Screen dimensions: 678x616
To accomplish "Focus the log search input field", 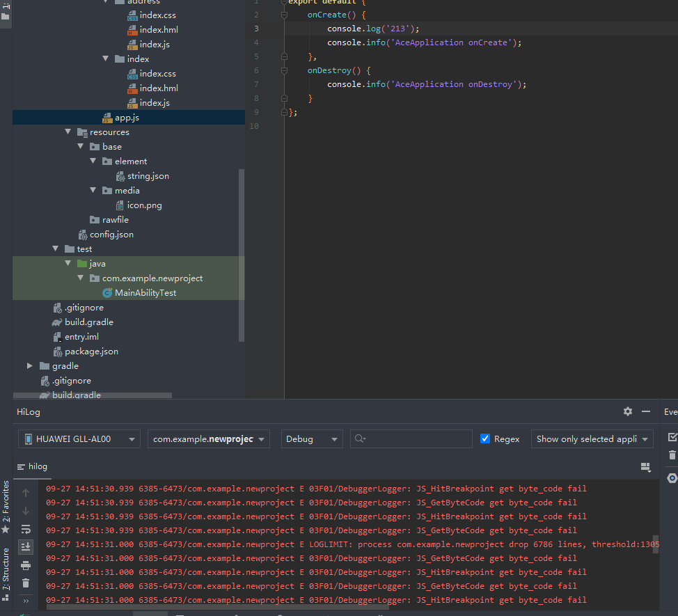I will pyautogui.click(x=411, y=439).
